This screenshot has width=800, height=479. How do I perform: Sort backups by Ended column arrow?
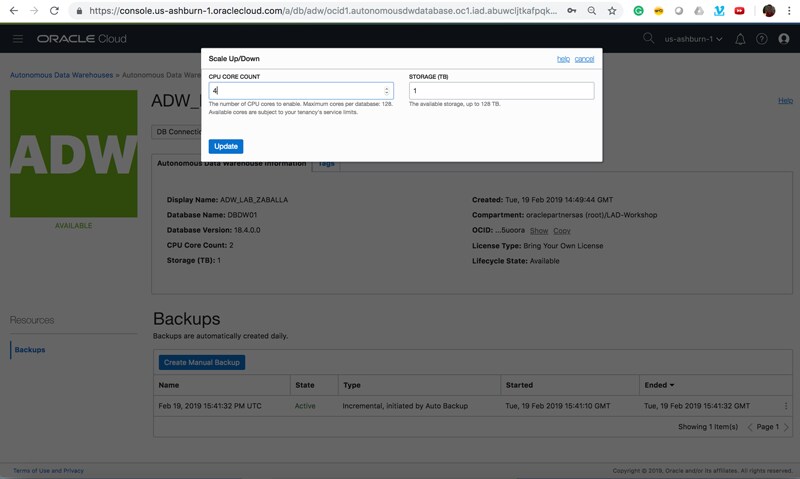point(671,385)
